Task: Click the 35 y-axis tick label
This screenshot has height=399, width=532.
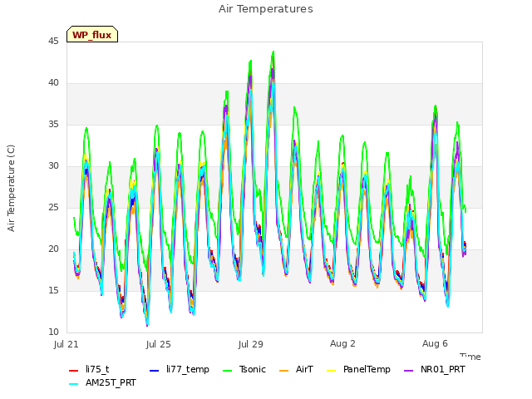Action: 53,125
